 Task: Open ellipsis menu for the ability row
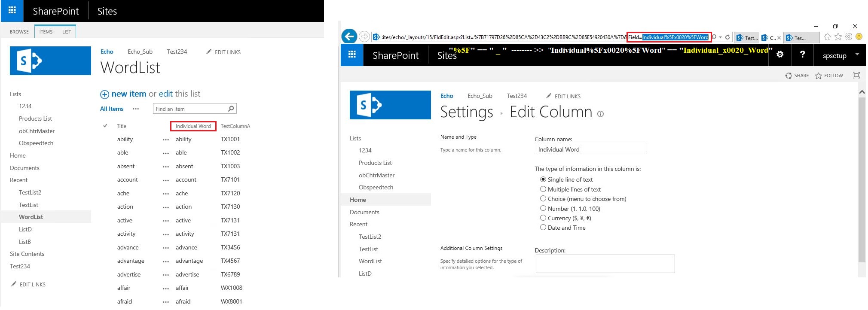(166, 140)
